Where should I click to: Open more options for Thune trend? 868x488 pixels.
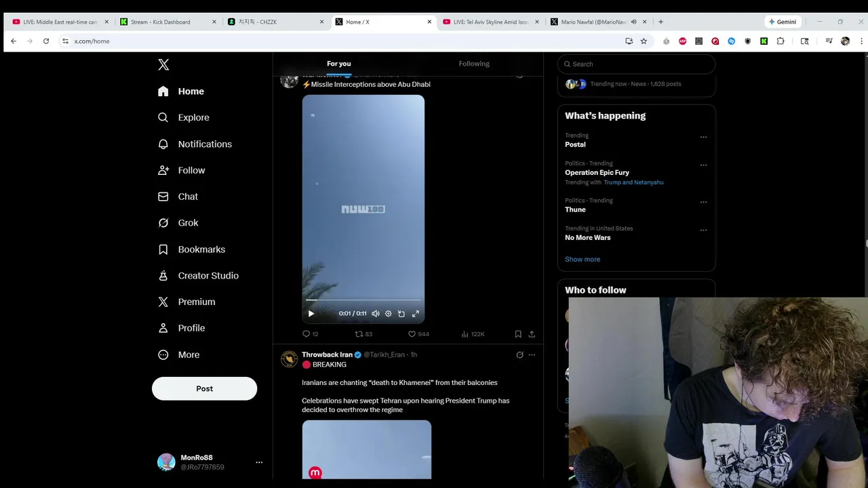click(703, 202)
